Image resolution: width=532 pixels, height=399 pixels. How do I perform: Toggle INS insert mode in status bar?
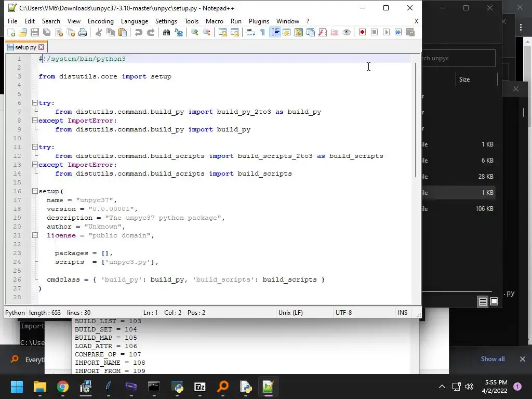pyautogui.click(x=403, y=312)
